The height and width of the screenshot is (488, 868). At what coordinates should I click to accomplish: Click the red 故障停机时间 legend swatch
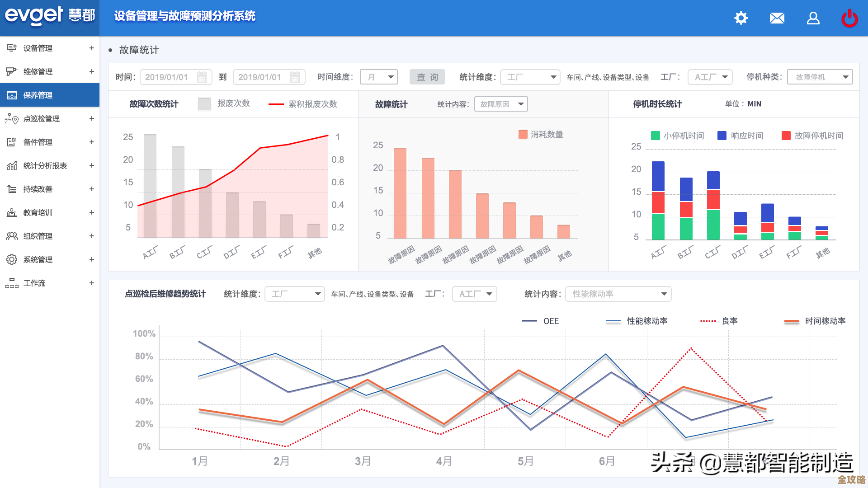(x=785, y=136)
